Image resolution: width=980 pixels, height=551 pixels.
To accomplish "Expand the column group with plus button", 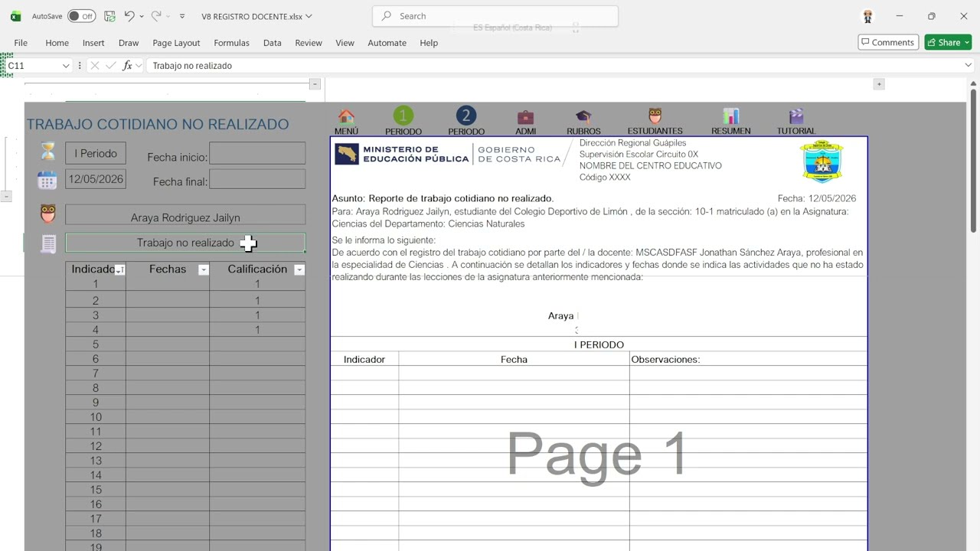I will (879, 83).
